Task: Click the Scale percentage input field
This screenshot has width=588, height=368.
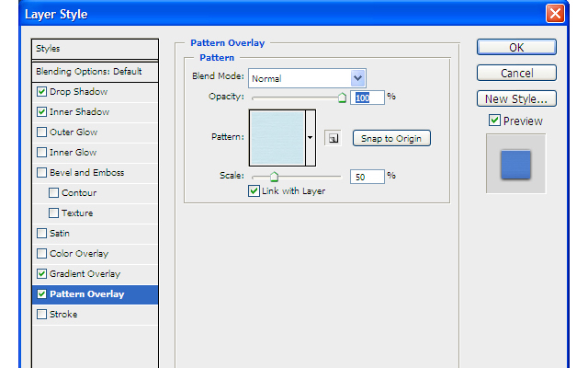Action: 367,176
